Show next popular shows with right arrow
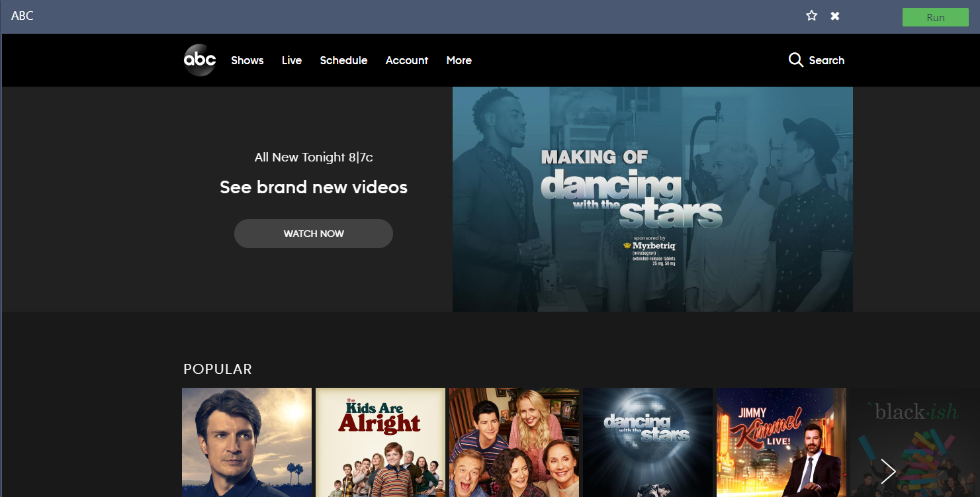Screen dimensions: 980x497 click(x=888, y=471)
